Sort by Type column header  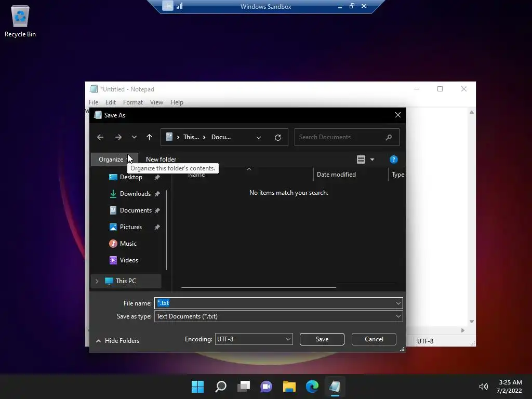(x=397, y=175)
